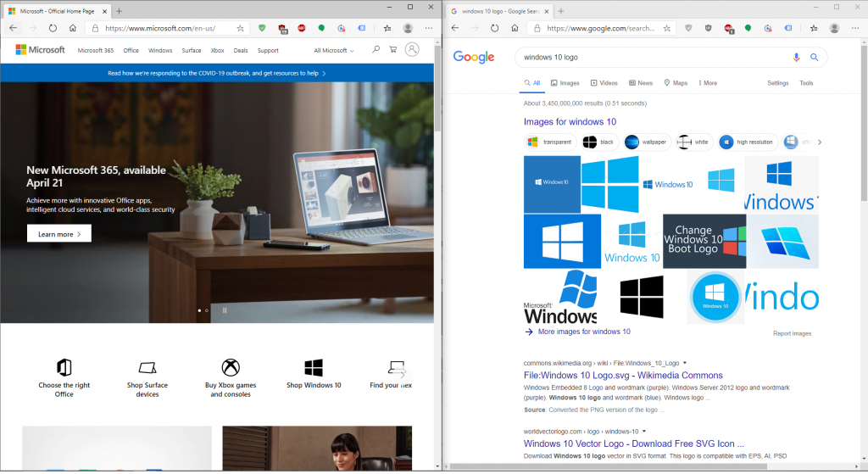Switch to News search tab
868x474 pixels.
coord(641,83)
